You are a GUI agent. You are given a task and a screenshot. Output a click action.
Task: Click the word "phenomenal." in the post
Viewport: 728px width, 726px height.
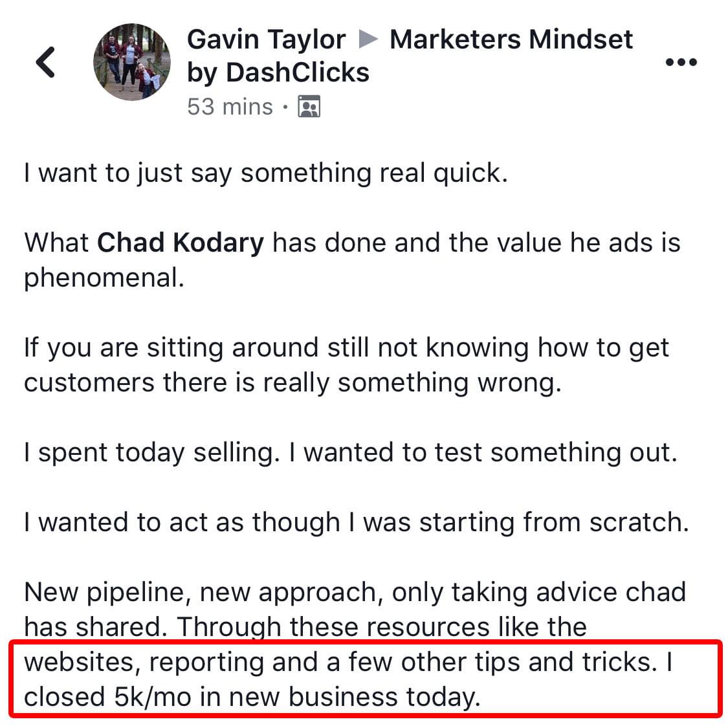tap(104, 278)
